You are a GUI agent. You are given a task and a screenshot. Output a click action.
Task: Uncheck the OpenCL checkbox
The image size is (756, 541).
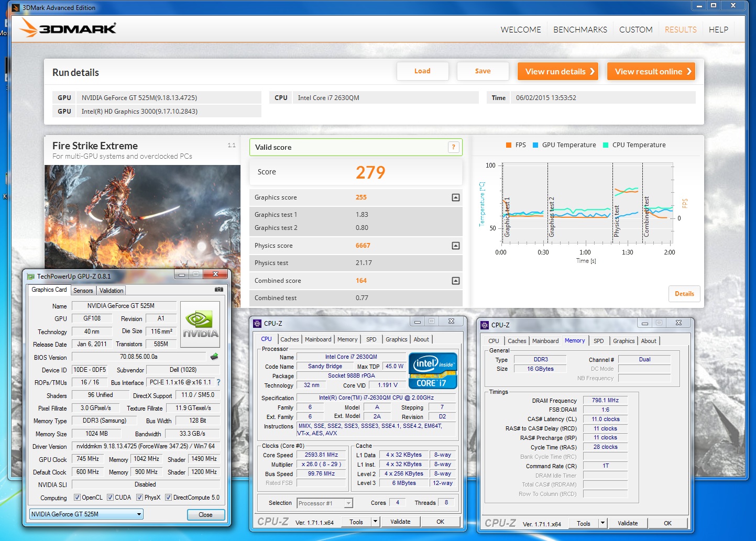pyautogui.click(x=77, y=498)
